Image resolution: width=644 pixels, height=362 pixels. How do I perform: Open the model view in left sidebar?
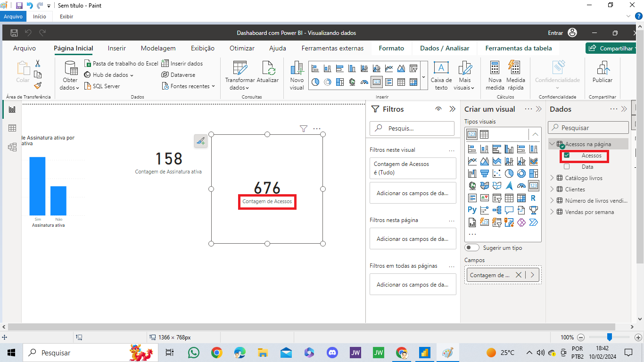[x=12, y=147]
